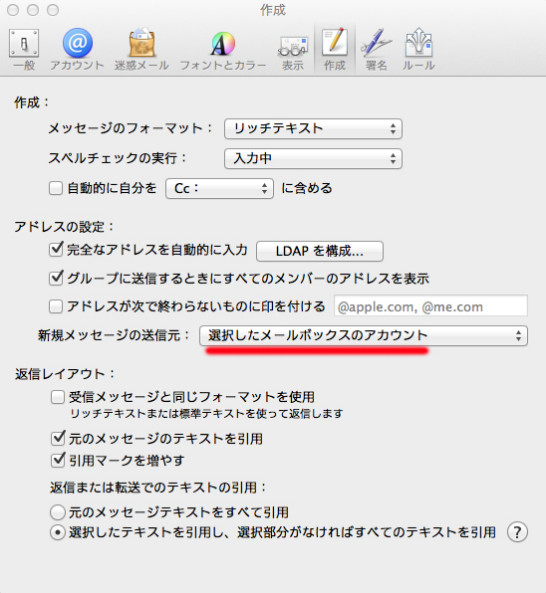The image size is (546, 593).
Task: Open the 一般 (General) preferences icon
Action: [x=24, y=49]
